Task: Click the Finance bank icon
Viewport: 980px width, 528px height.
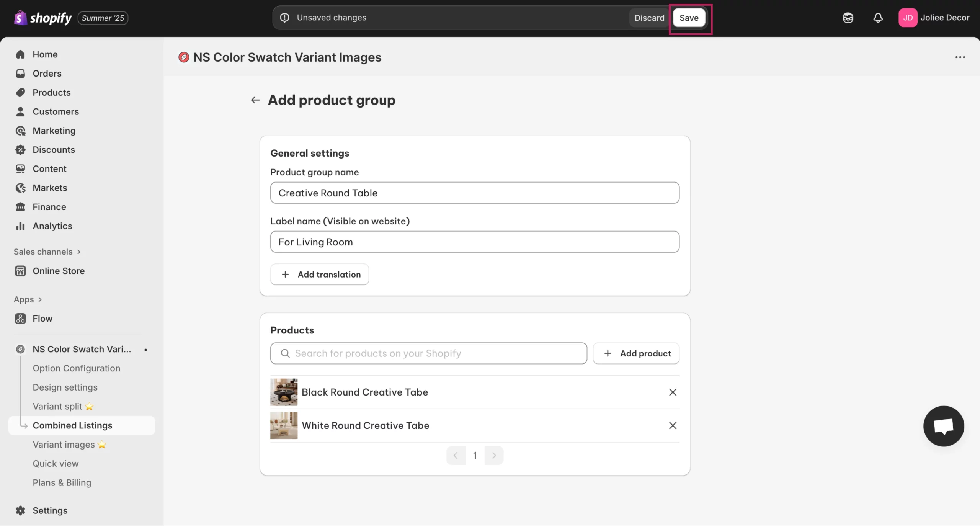Action: point(20,207)
